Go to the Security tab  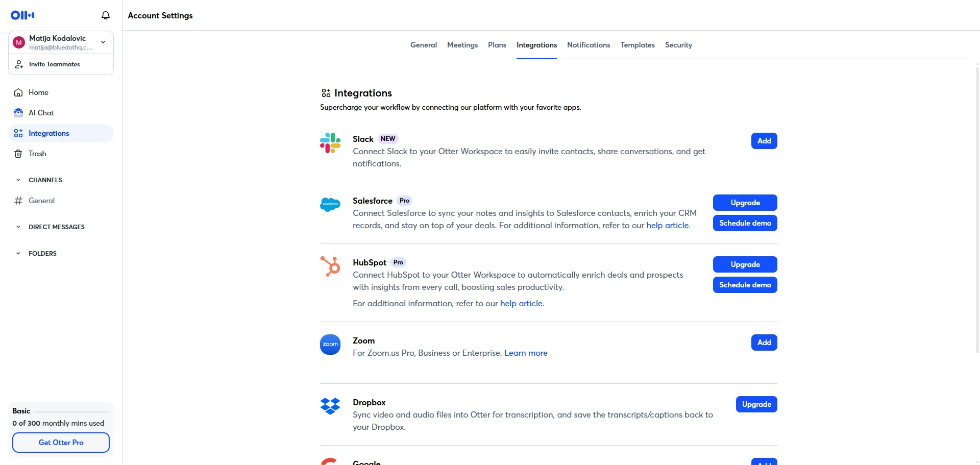[678, 45]
